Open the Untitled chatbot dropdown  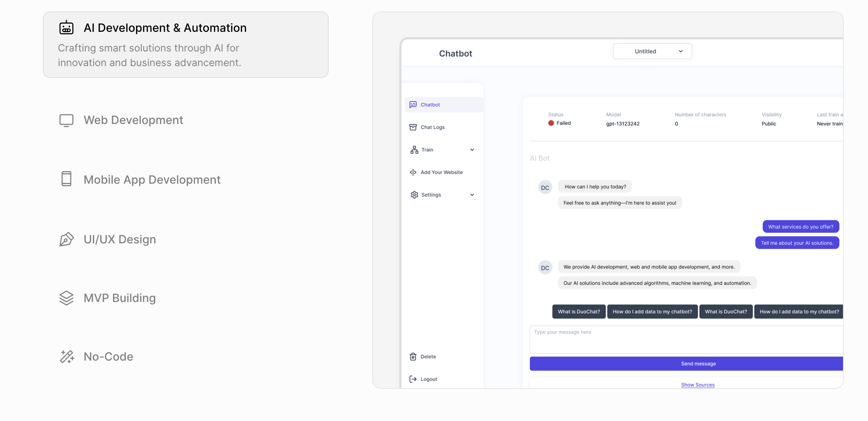[x=652, y=51]
